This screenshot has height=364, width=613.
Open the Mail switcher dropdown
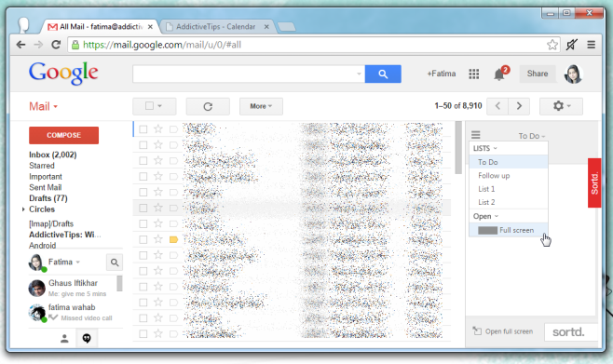point(43,106)
